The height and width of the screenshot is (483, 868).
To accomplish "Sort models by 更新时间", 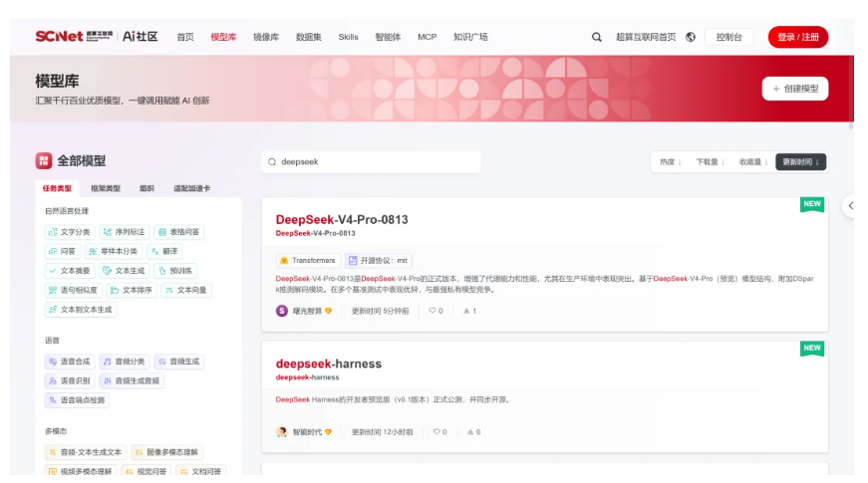I will (x=800, y=162).
